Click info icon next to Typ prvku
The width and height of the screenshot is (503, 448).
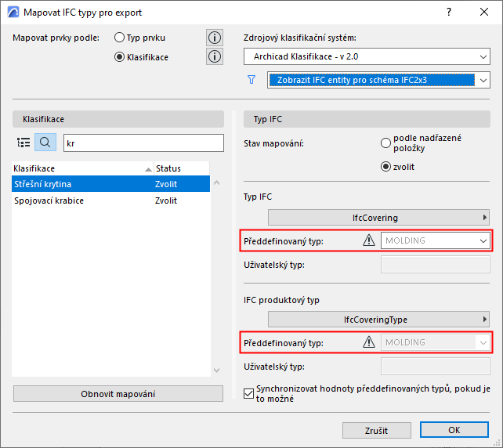(x=214, y=38)
